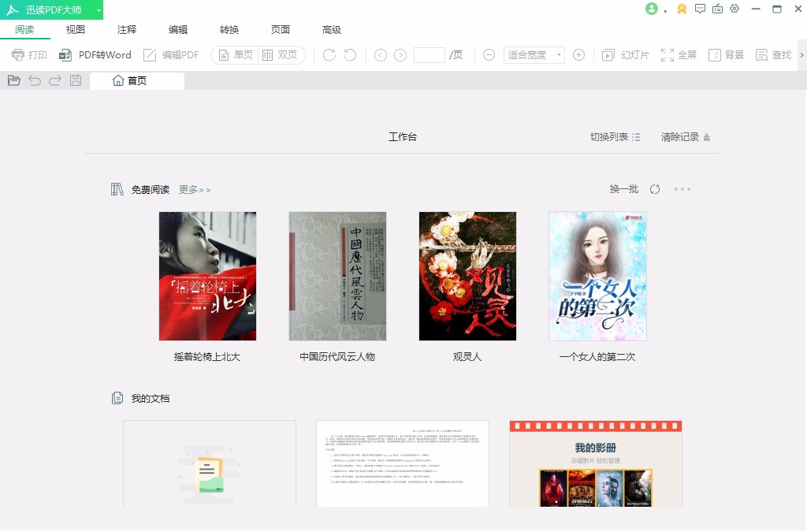
Task: Open the settings gear icon
Action: click(x=734, y=9)
